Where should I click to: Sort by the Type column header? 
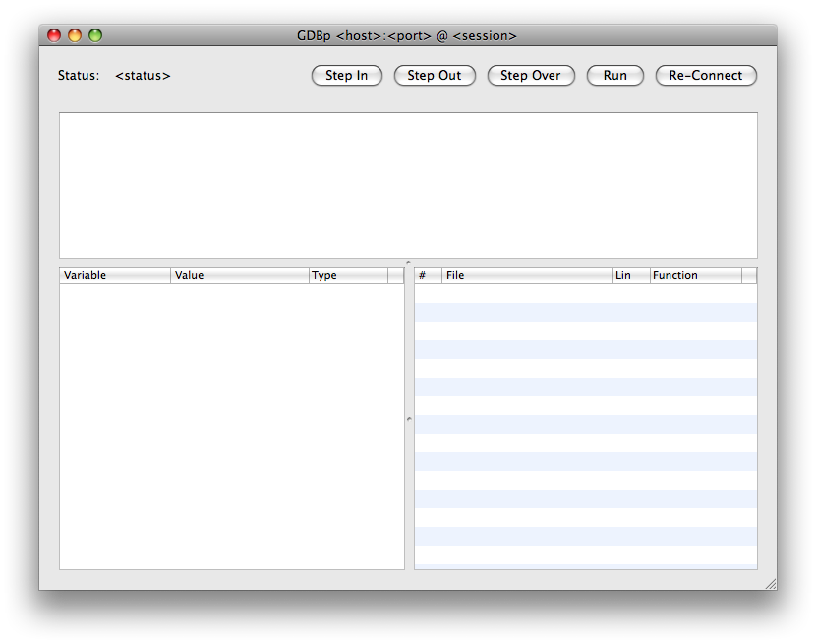(349, 275)
